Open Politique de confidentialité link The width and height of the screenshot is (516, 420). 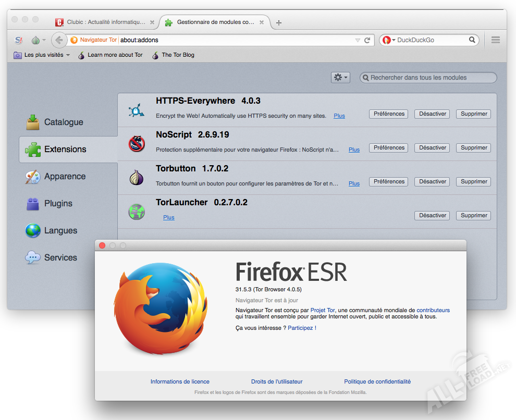coord(377,381)
